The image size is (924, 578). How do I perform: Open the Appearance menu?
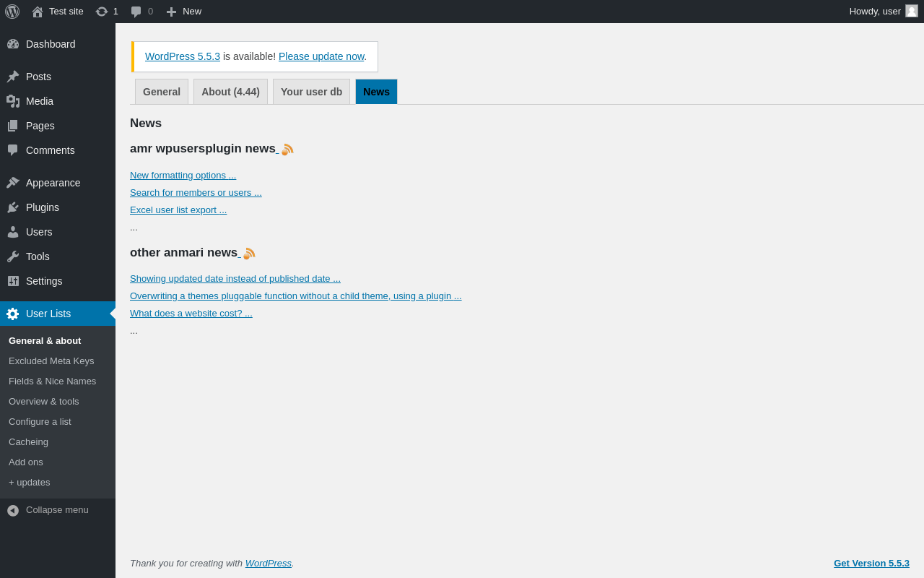(58, 183)
